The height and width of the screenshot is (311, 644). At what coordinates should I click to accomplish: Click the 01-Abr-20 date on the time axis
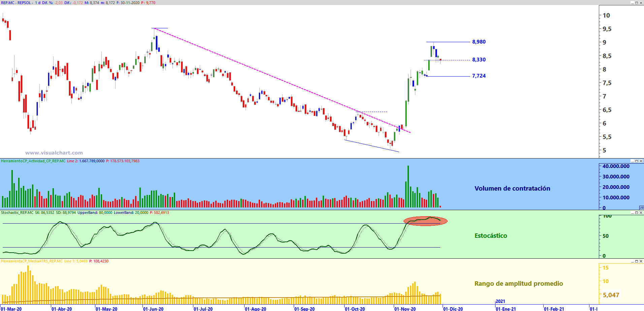[62, 309]
